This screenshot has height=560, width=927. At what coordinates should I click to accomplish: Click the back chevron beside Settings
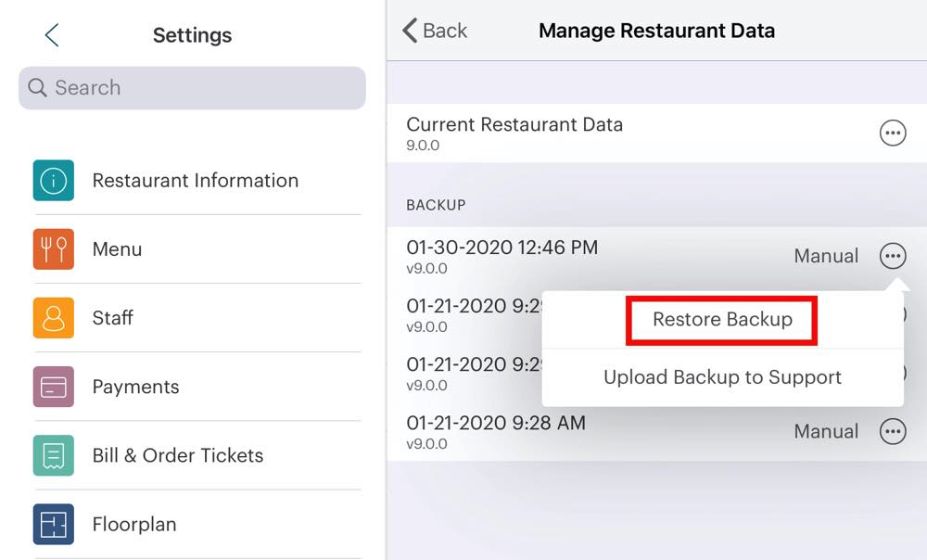(50, 34)
